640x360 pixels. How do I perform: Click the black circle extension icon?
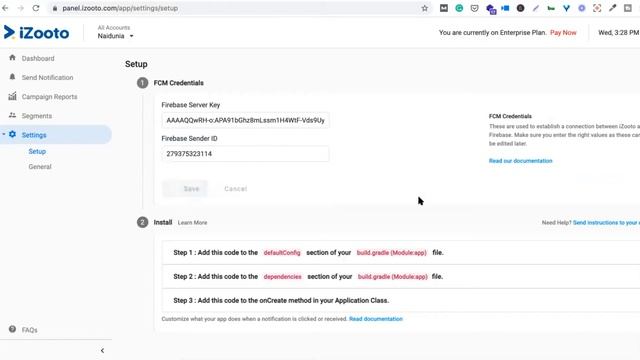pos(520,8)
